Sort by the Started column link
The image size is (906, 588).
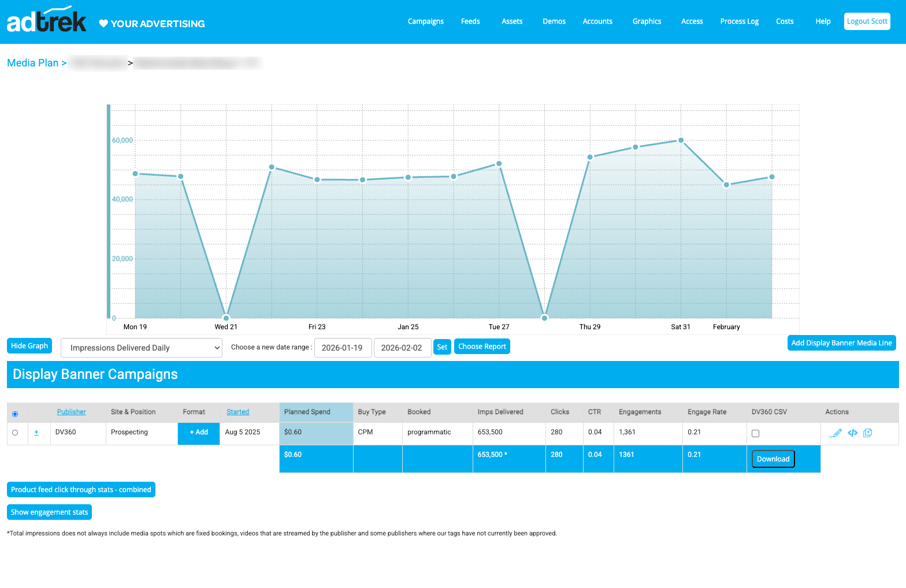238,412
